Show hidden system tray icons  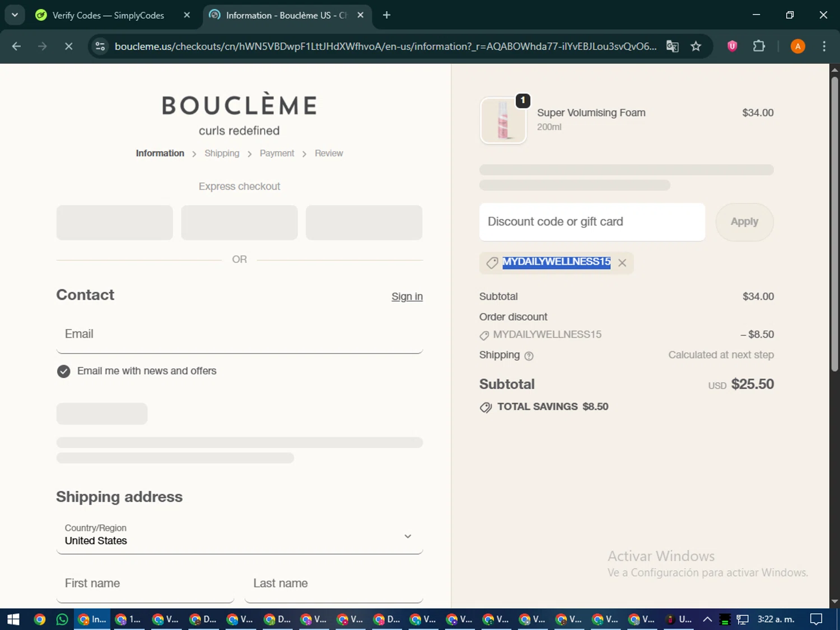pos(707,619)
